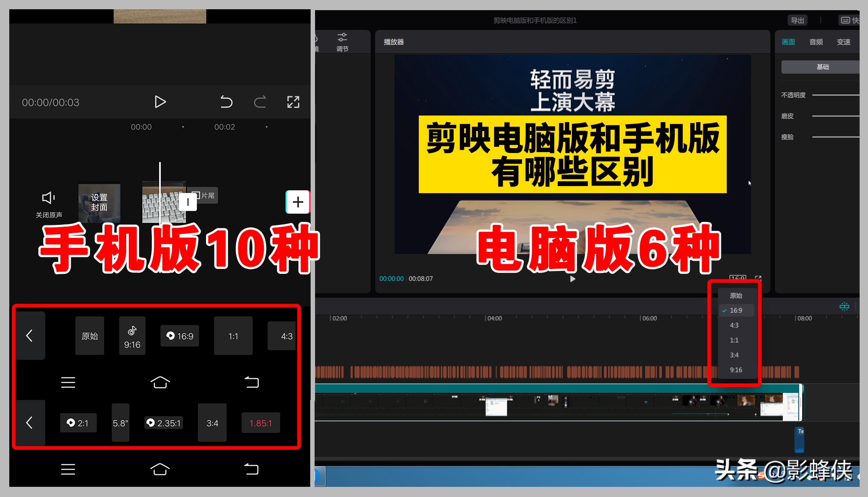868x497 pixels.
Task: Open fullscreen via mobile preview expand icon
Action: pyautogui.click(x=293, y=102)
